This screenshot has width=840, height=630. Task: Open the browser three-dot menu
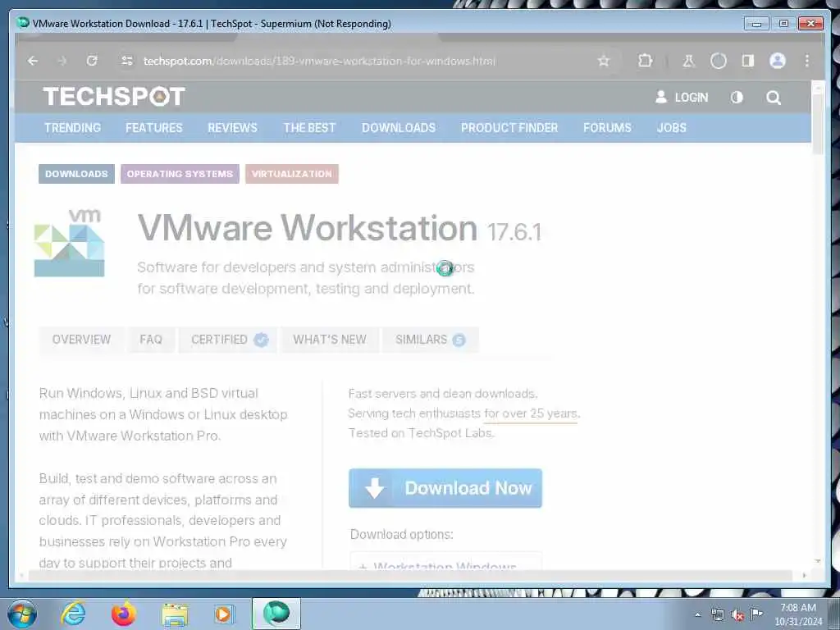pyautogui.click(x=807, y=61)
